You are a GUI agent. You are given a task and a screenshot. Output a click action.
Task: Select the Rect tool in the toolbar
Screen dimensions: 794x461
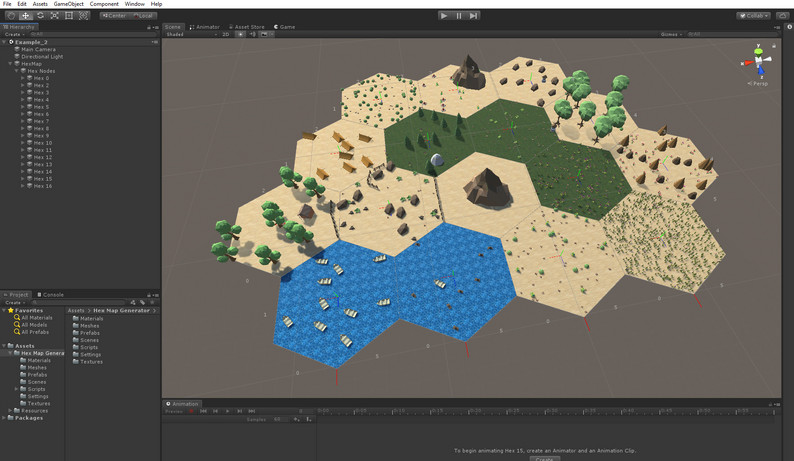tap(69, 16)
